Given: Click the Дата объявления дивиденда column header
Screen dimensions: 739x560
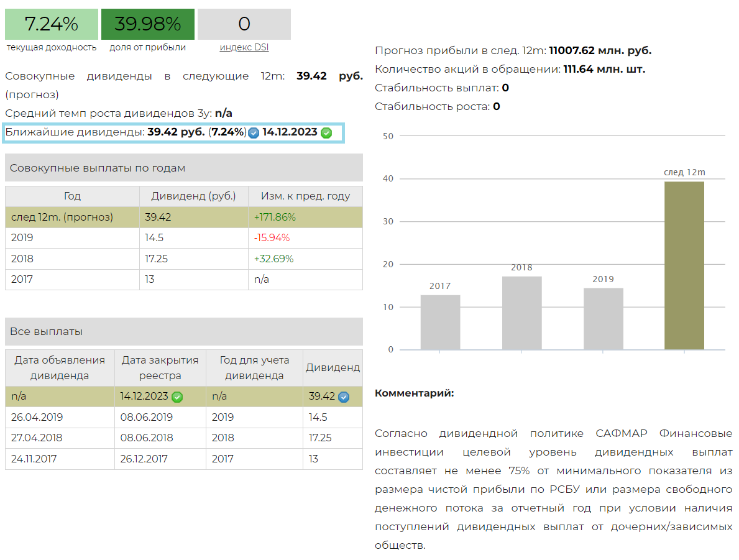Looking at the screenshot, I should tap(60, 368).
